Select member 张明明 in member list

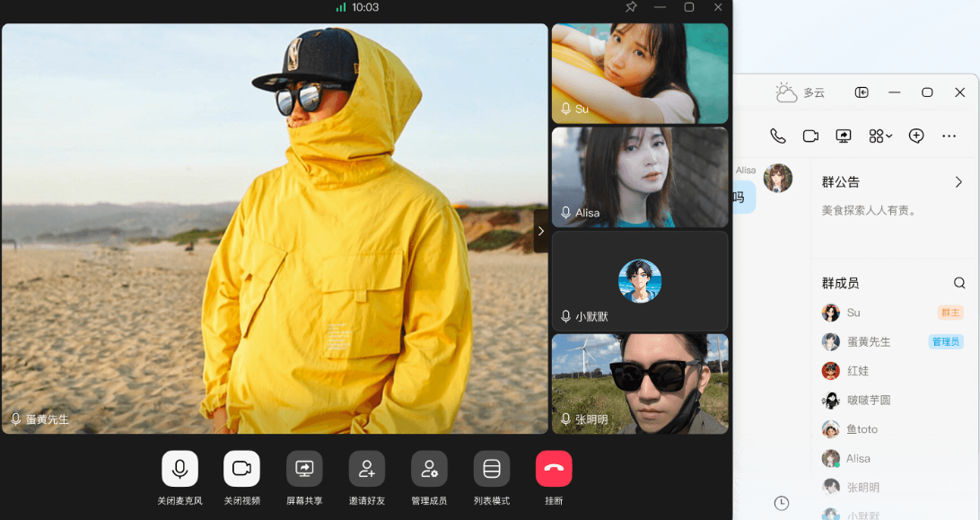coord(893,487)
